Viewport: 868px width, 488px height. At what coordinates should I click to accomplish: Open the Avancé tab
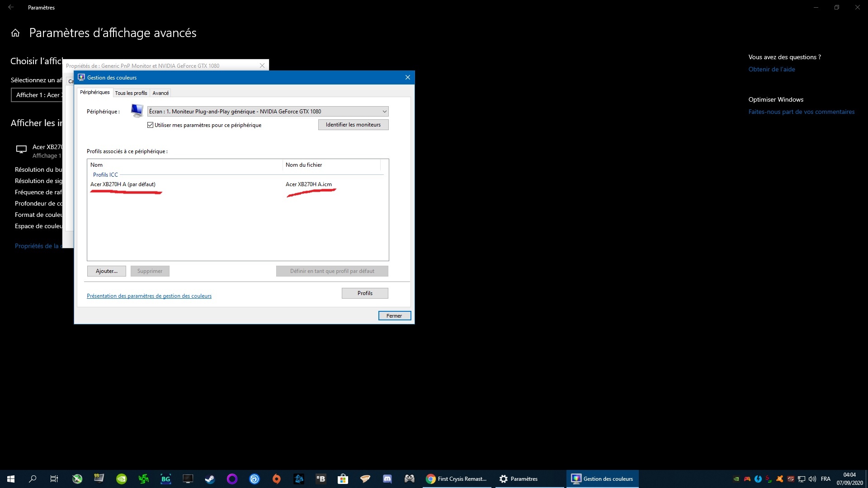tap(160, 93)
